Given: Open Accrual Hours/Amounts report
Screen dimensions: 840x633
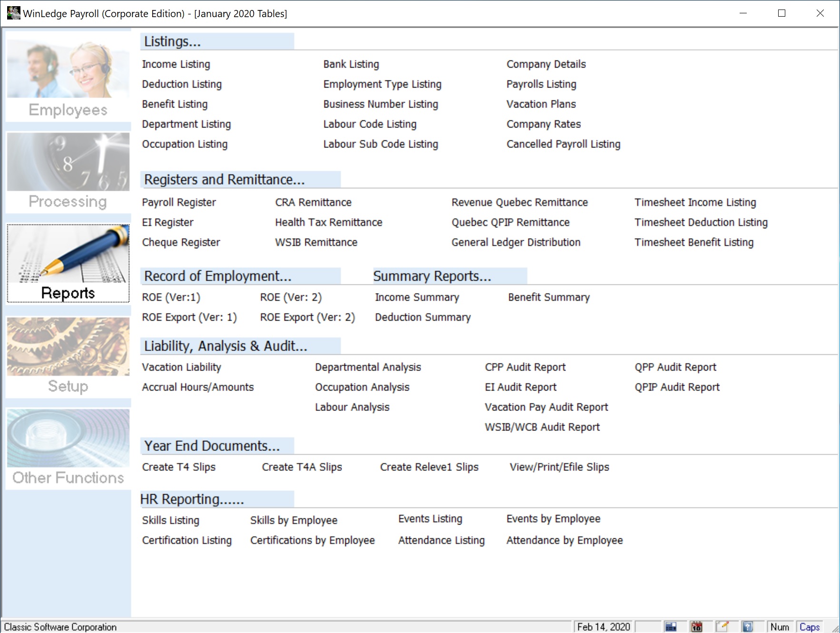Looking at the screenshot, I should pyautogui.click(x=198, y=387).
